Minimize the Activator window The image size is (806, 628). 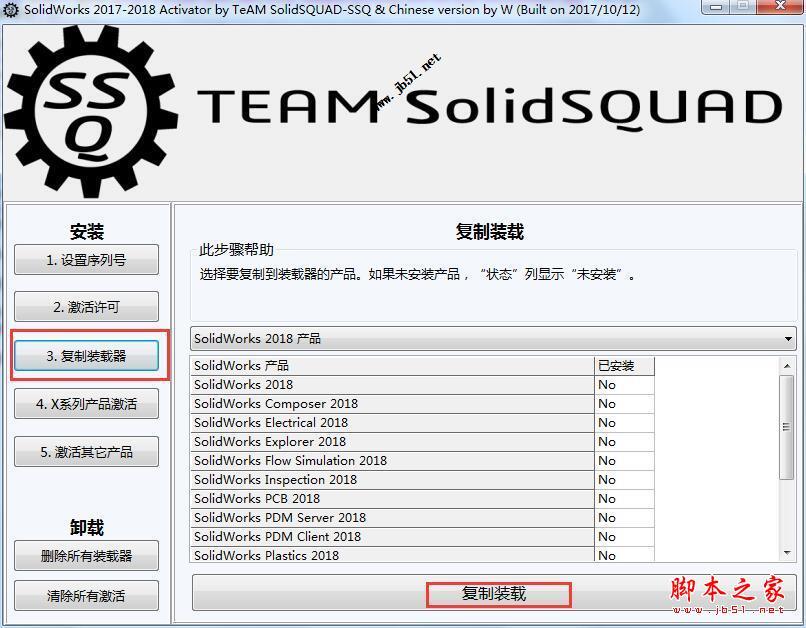click(718, 7)
